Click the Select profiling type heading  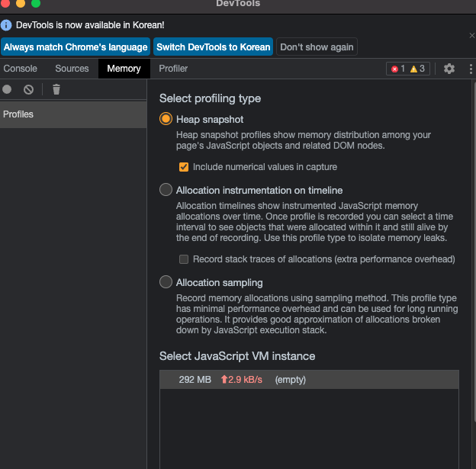(210, 98)
